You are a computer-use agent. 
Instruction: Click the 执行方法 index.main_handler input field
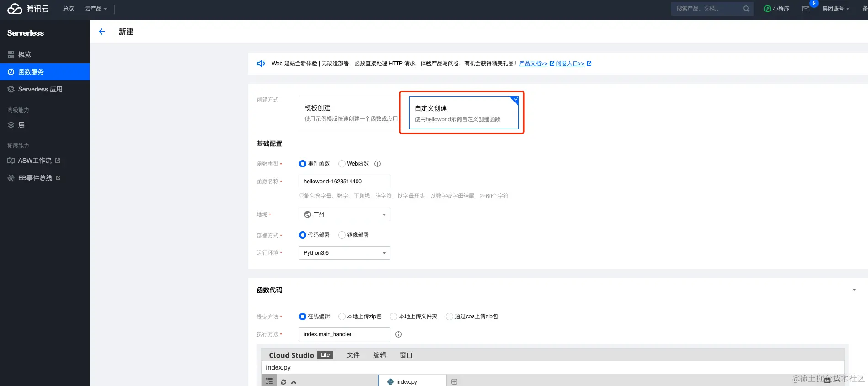[345, 334]
